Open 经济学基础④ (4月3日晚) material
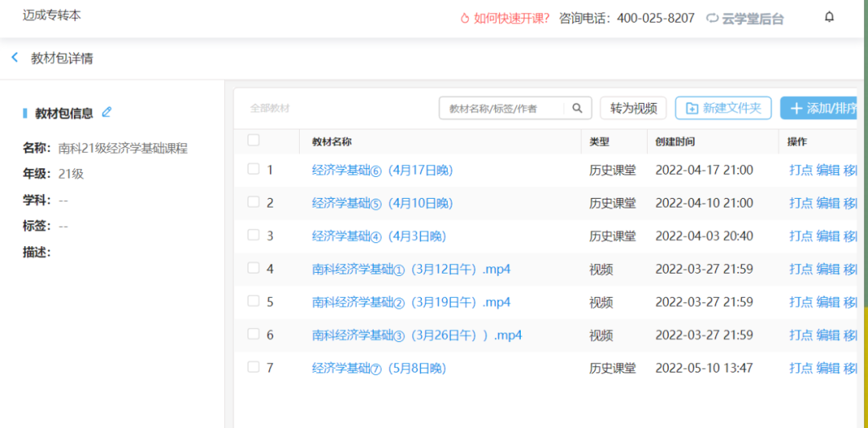Viewport: 868px width, 428px height. point(379,237)
